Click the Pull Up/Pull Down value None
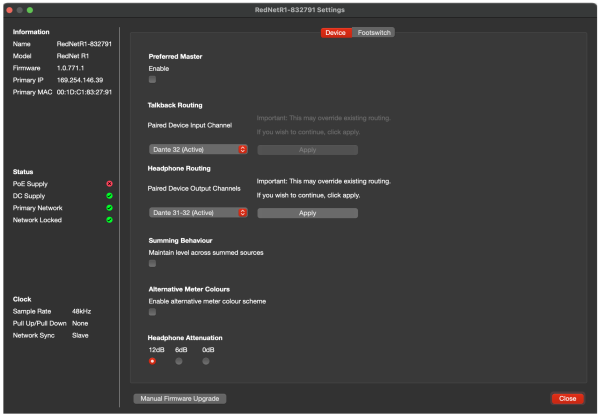This screenshot has width=600, height=417. coord(80,324)
